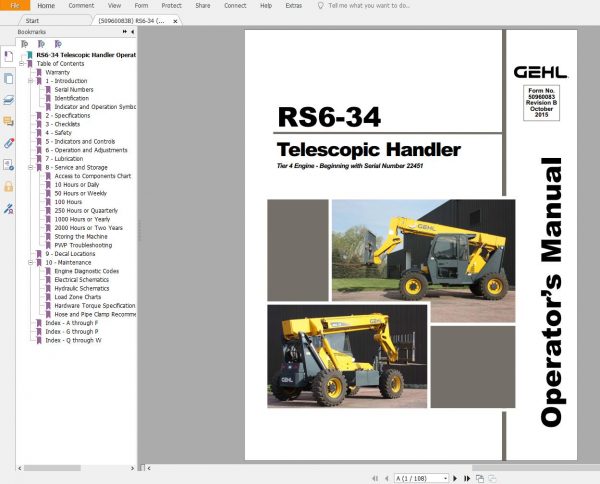The image size is (600, 484).
Task: Open the Layers panel icon
Action: pyautogui.click(x=8, y=100)
